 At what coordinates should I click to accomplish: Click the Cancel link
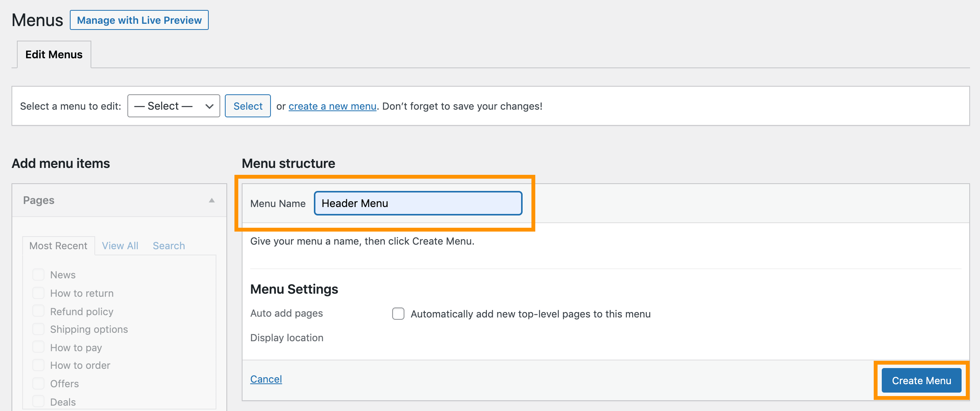(x=266, y=379)
